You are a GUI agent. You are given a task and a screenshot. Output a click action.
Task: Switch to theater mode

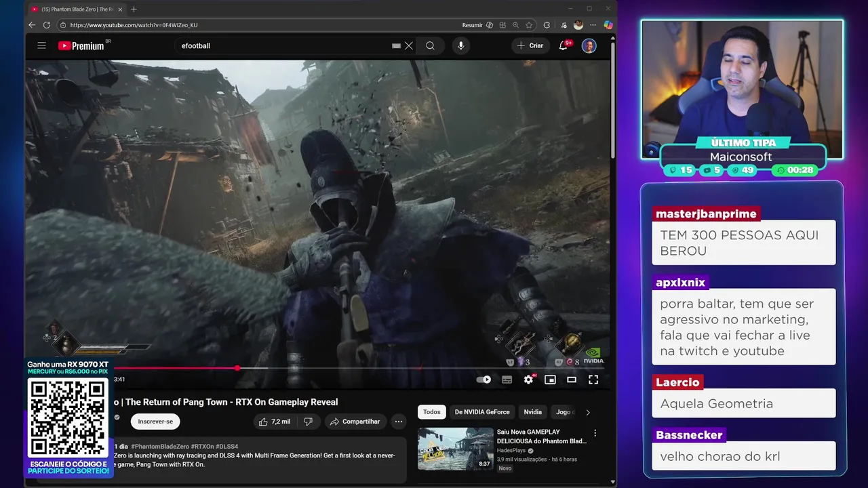tap(572, 380)
